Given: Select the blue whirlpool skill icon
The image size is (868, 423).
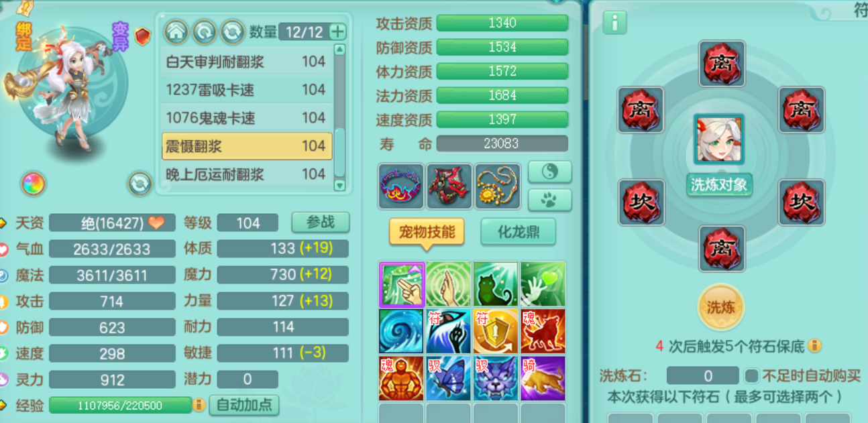Looking at the screenshot, I should [x=401, y=331].
